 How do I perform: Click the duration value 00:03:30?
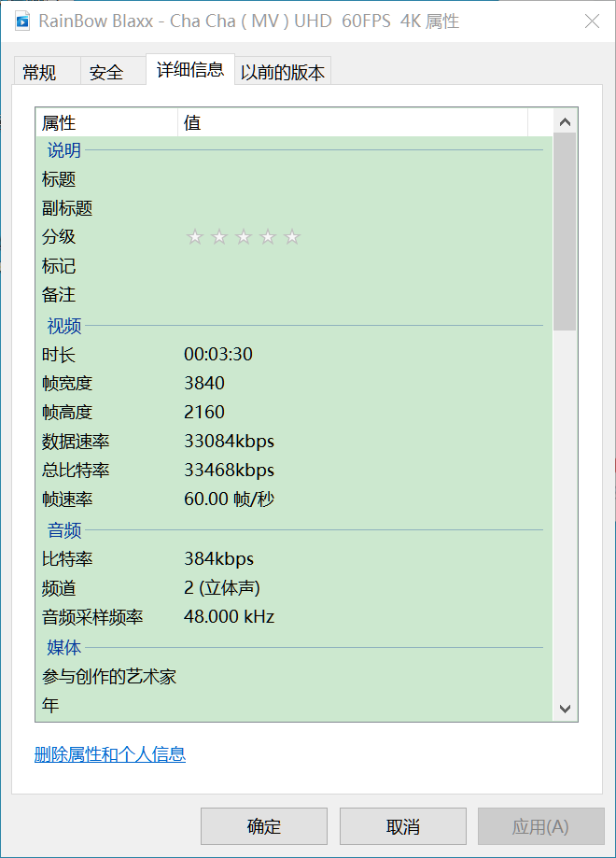(218, 354)
